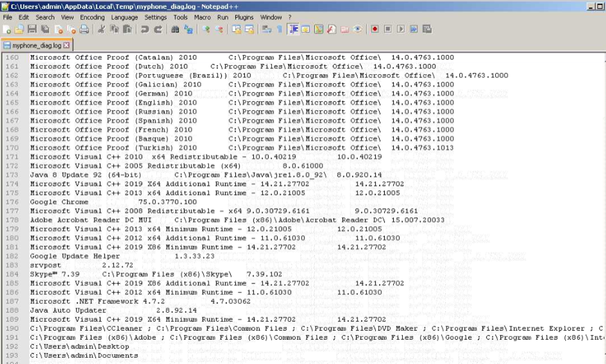The width and height of the screenshot is (606, 364).
Task: Click 'C:\Users\admin\Desktop' text
Action: (x=79, y=346)
